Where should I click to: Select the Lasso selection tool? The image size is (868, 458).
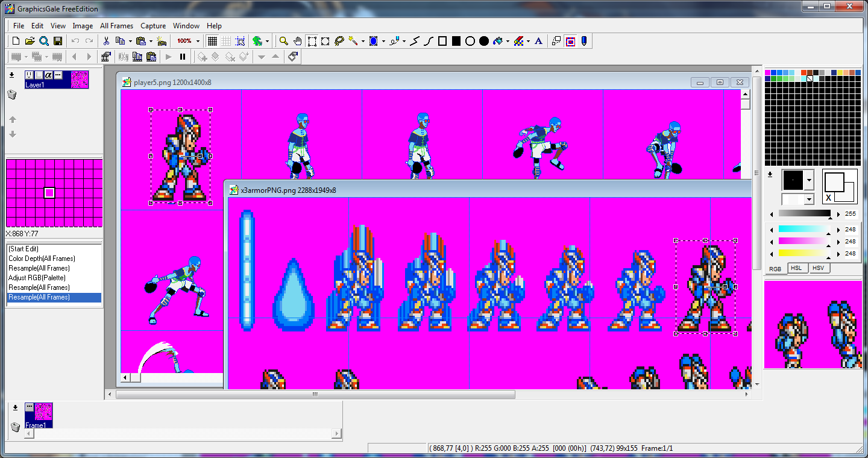(x=339, y=41)
